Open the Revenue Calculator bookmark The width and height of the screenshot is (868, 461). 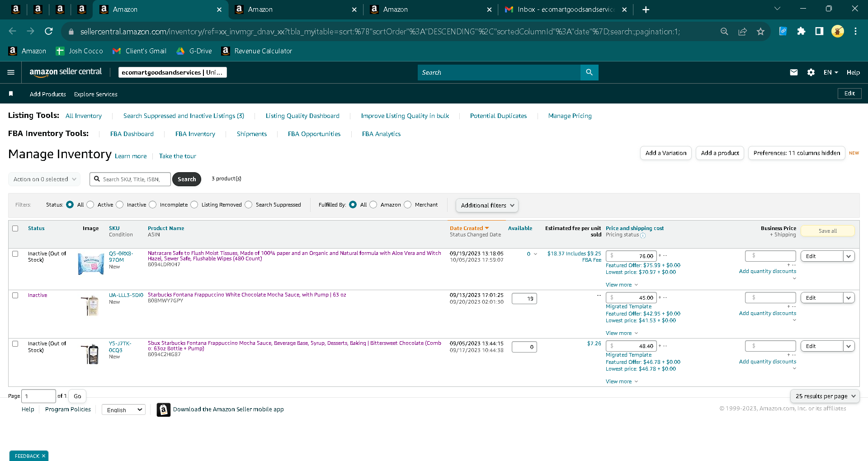point(257,51)
